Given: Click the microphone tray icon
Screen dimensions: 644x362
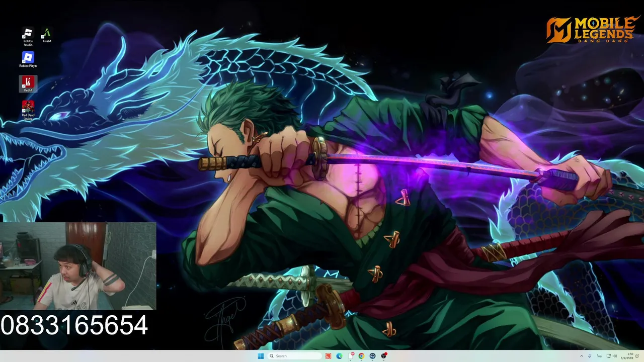Looking at the screenshot, I should tap(590, 356).
